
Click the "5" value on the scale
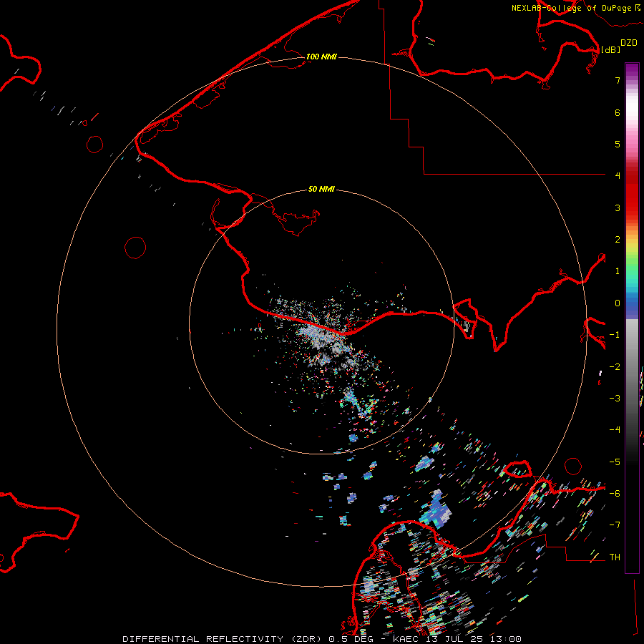coord(618,144)
